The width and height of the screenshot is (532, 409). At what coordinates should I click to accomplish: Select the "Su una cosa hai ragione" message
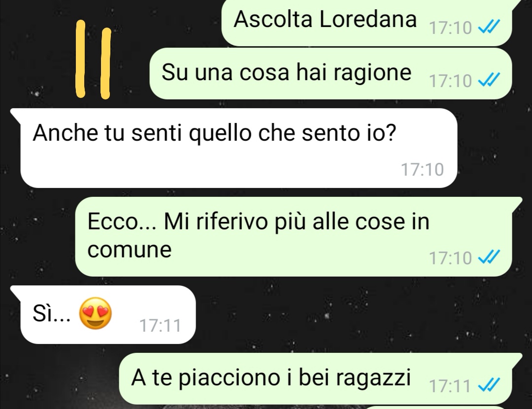331,74
